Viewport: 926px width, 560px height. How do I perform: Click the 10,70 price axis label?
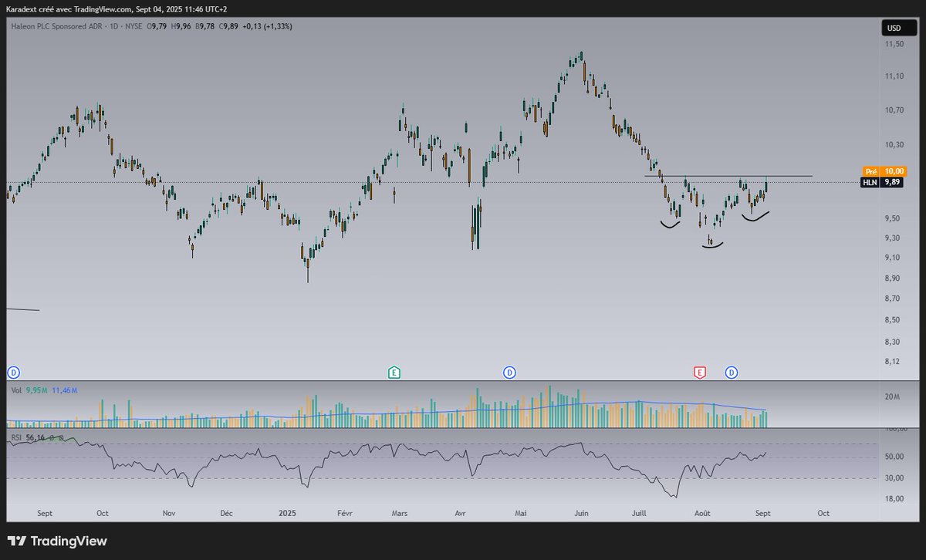click(895, 110)
